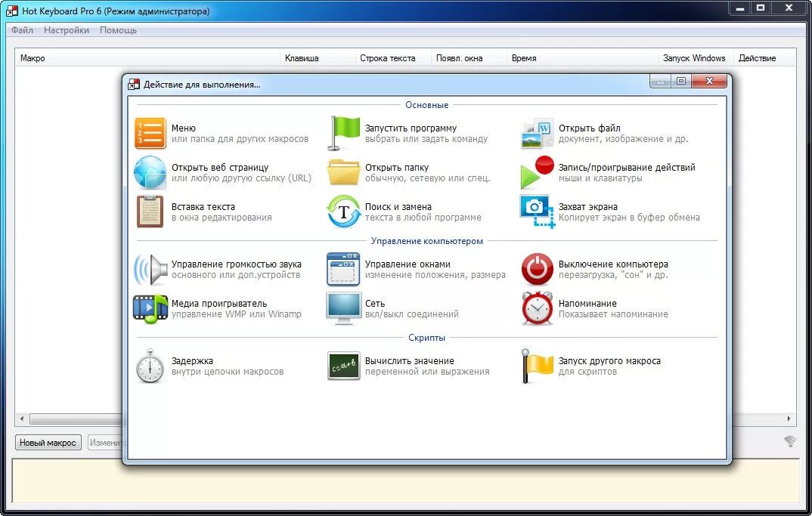Click the Новый макрос button
This screenshot has height=516, width=812.
48,443
